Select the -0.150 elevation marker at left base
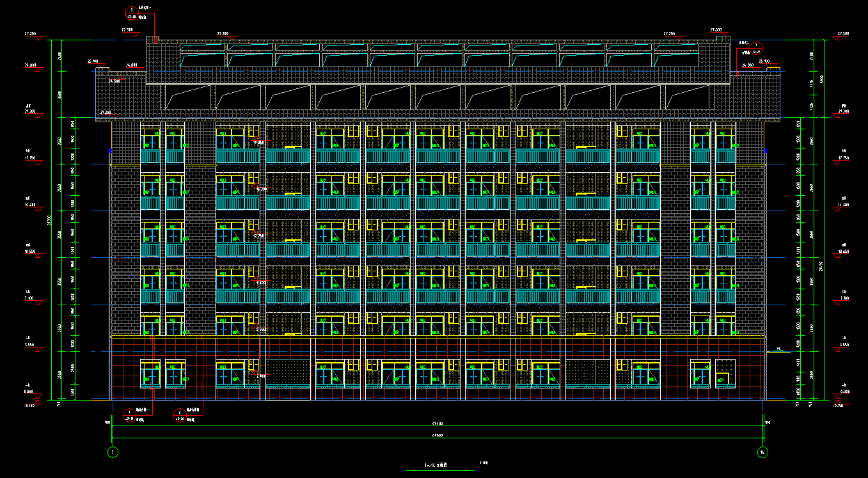 coord(29,406)
